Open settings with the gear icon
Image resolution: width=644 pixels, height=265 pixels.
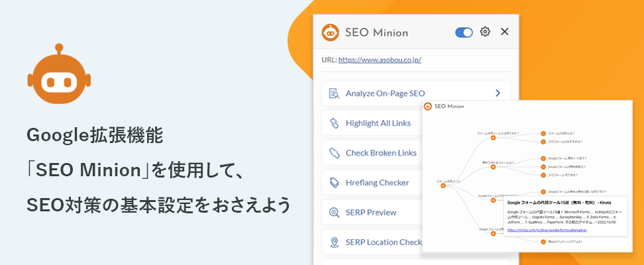485,32
